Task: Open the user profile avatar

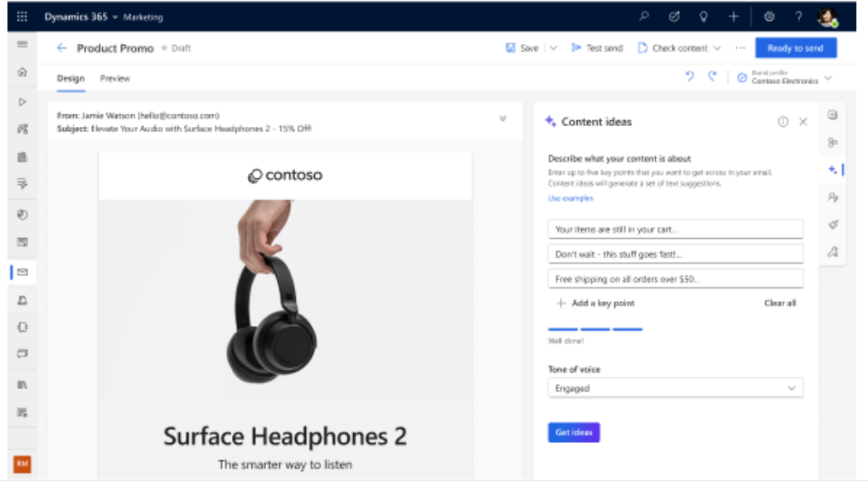Action: pyautogui.click(x=827, y=17)
